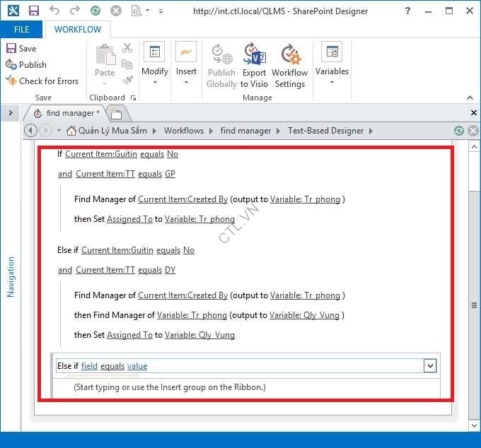
Task: Open the Else if condition dropdown arrow
Action: (429, 366)
